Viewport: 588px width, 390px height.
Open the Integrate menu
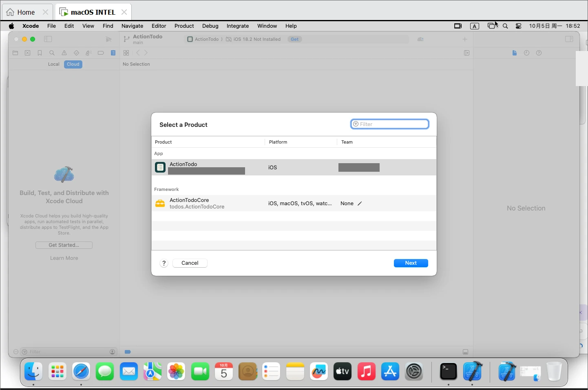238,26
